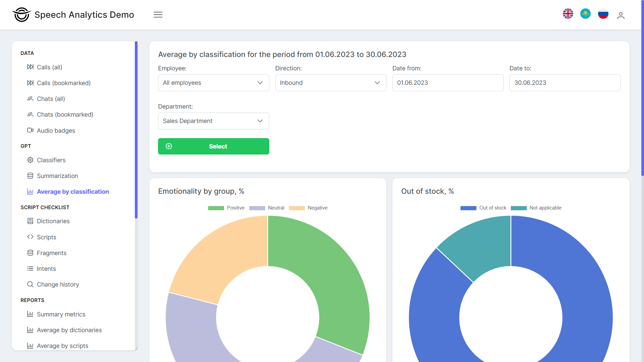Toggle the Negative legend swatch

click(x=297, y=208)
